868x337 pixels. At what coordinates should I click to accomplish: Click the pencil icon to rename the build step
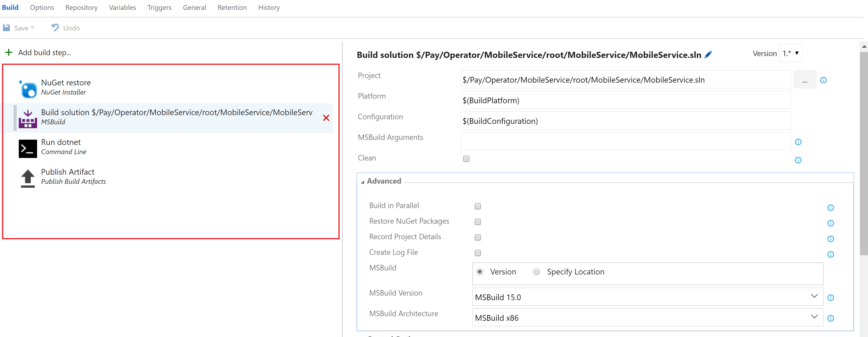coord(709,54)
